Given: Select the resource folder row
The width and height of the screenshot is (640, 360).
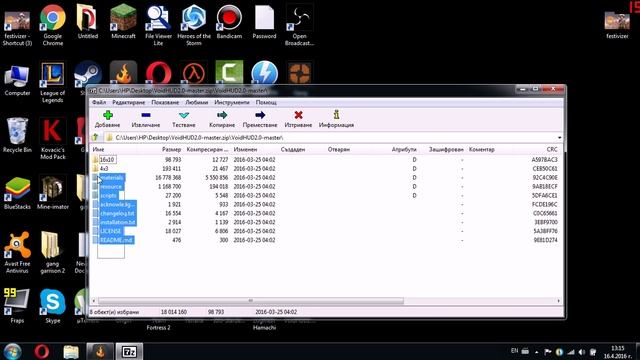Looking at the screenshot, I should coord(325,187).
